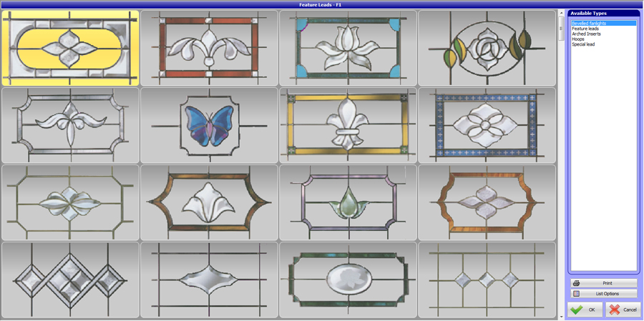Screen dimensions: 644x321
Task: Pick the rose with green leaves design
Action: (x=487, y=49)
